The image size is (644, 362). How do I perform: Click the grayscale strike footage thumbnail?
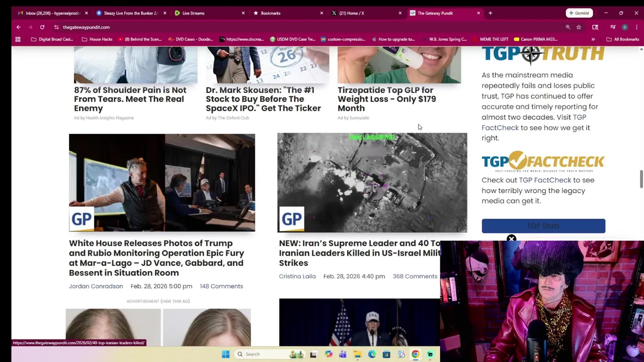point(372,183)
